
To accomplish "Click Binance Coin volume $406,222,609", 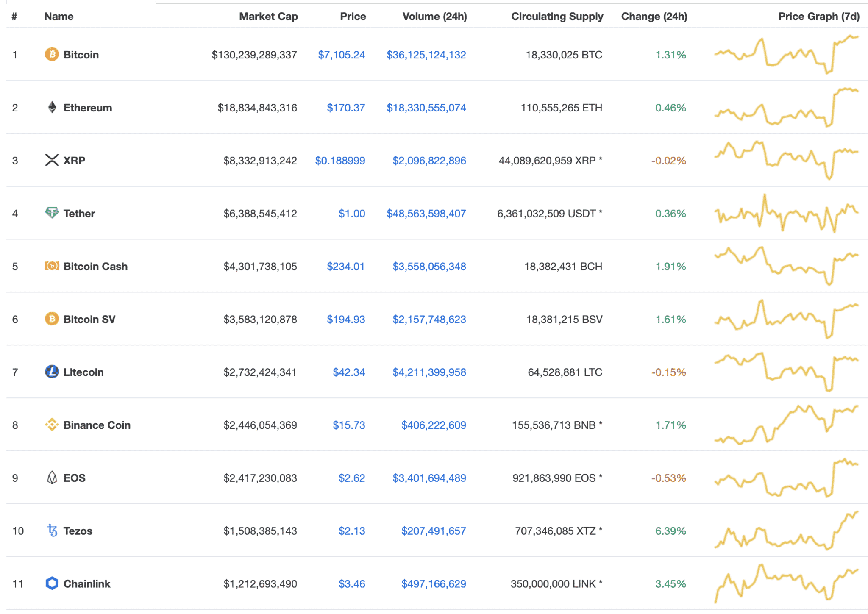I will 434,425.
